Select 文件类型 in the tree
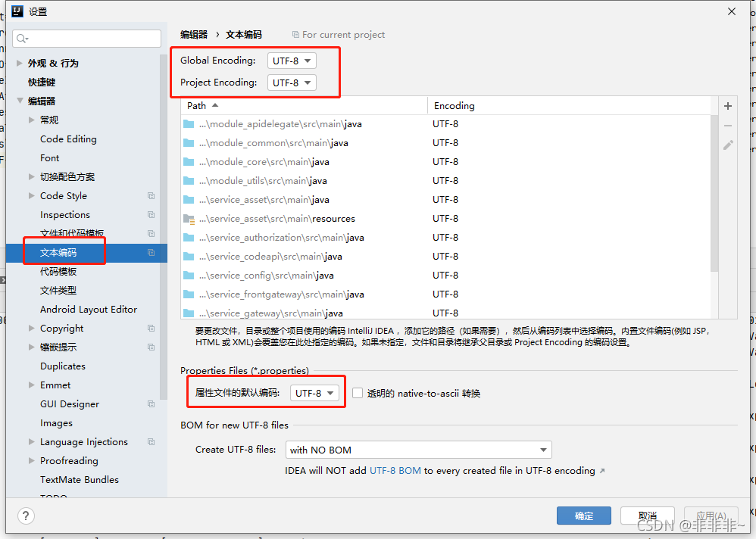The image size is (756, 539). (58, 291)
